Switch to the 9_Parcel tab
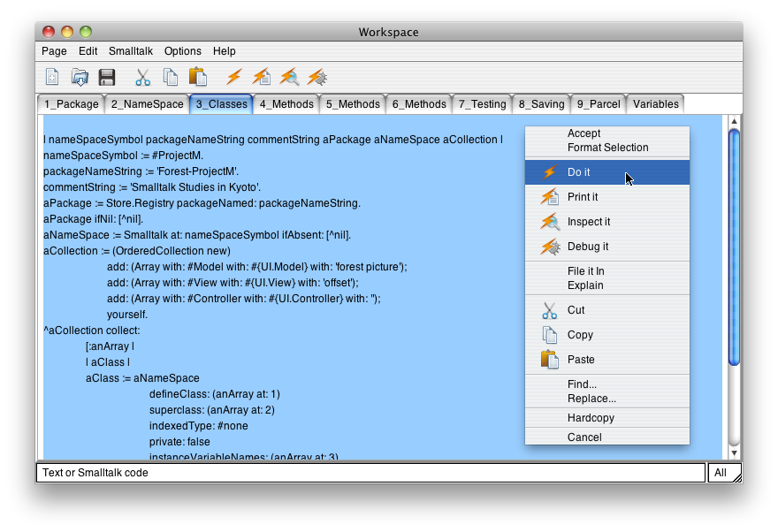778x532 pixels. click(x=599, y=104)
